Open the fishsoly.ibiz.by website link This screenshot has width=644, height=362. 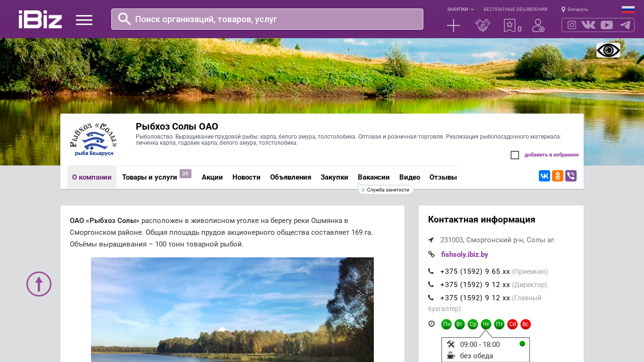(465, 255)
